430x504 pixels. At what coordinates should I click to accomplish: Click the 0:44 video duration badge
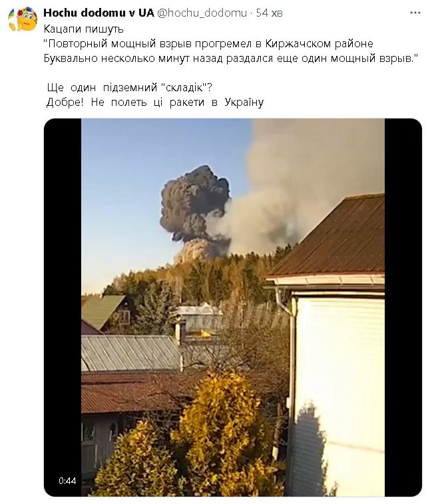(67, 481)
